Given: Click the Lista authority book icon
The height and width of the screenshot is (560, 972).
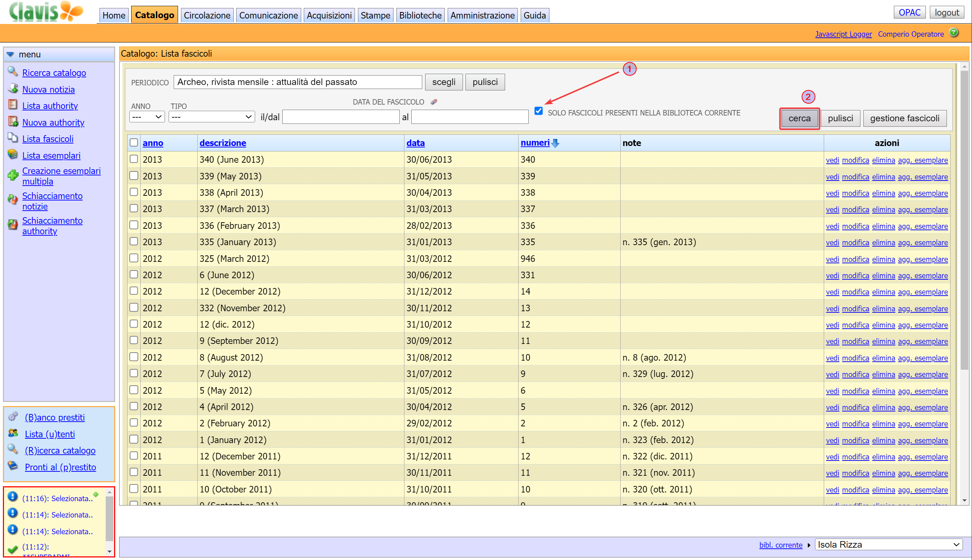Looking at the screenshot, I should click(13, 105).
